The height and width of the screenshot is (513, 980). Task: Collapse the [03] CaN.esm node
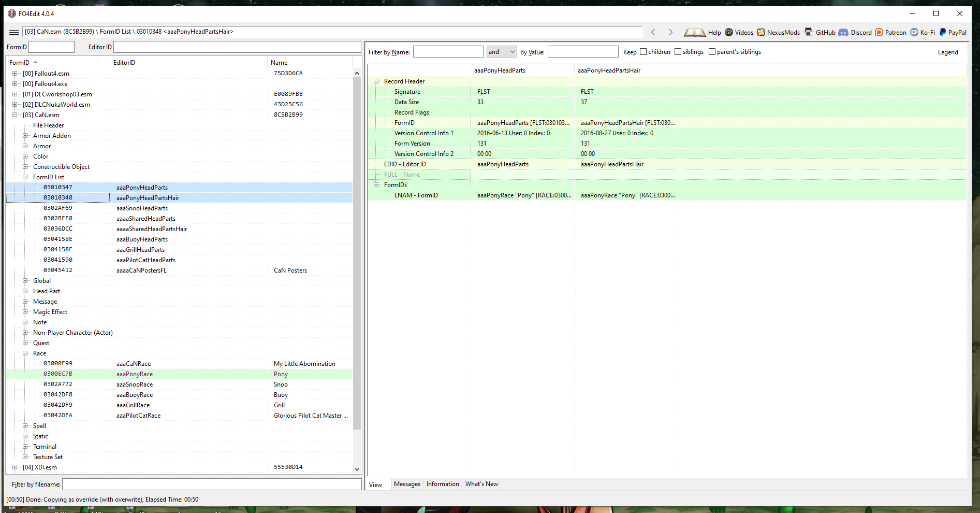pyautogui.click(x=15, y=115)
